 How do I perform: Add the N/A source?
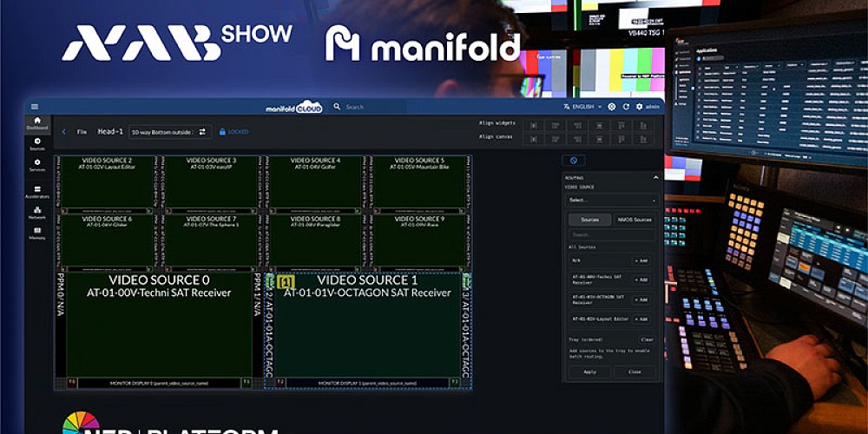pos(641,260)
